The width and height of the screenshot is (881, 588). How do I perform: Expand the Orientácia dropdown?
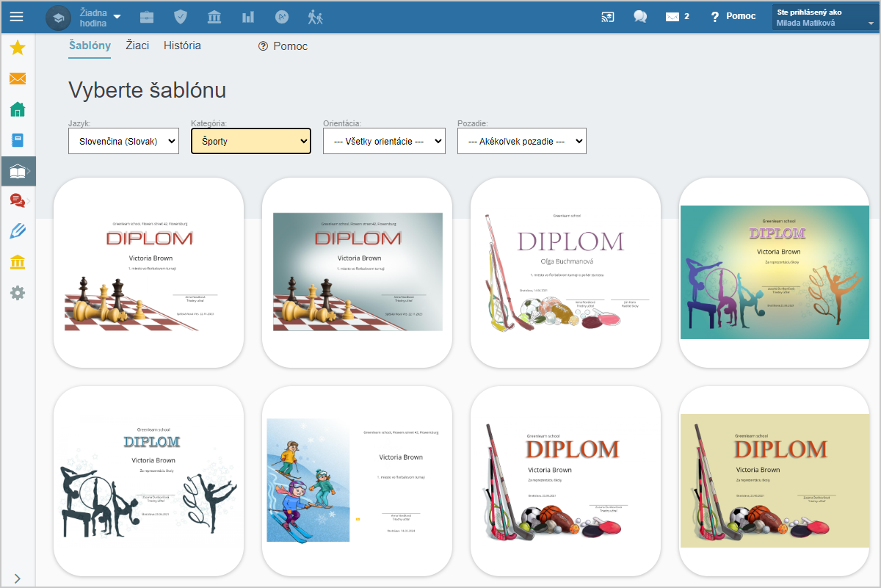coord(384,141)
